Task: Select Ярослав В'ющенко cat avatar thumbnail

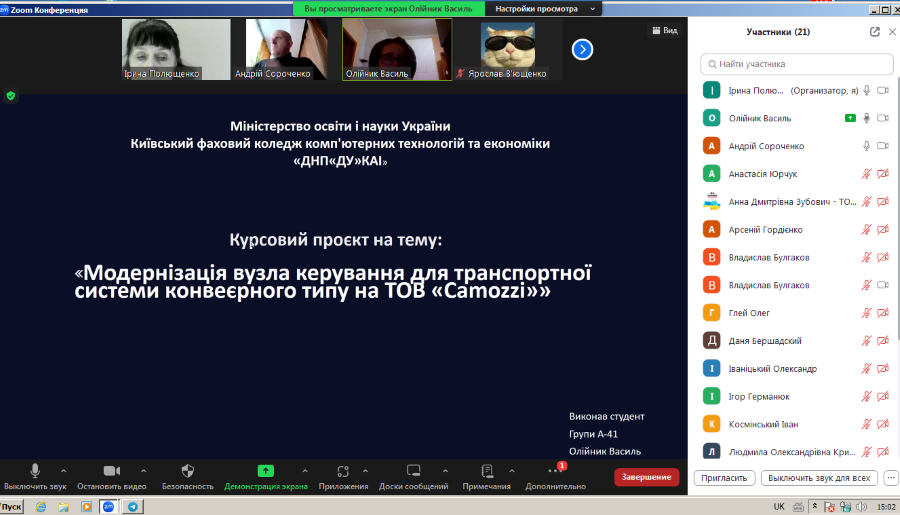Action: tap(507, 49)
